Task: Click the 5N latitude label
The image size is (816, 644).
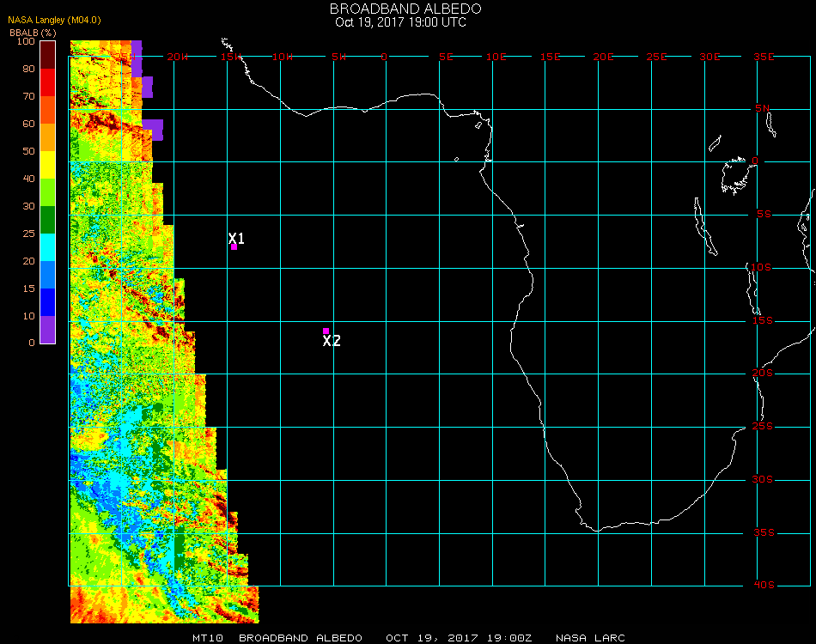Action: tap(763, 108)
